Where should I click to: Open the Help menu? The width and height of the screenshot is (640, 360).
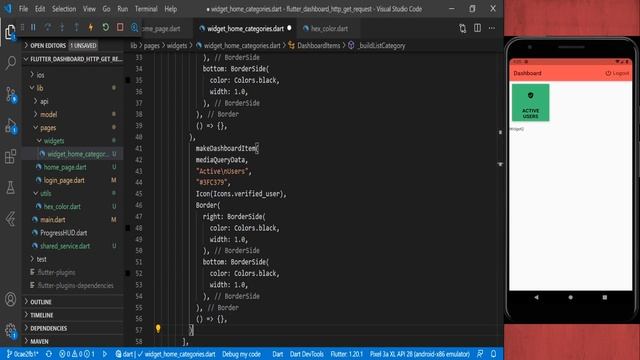[x=171, y=9]
